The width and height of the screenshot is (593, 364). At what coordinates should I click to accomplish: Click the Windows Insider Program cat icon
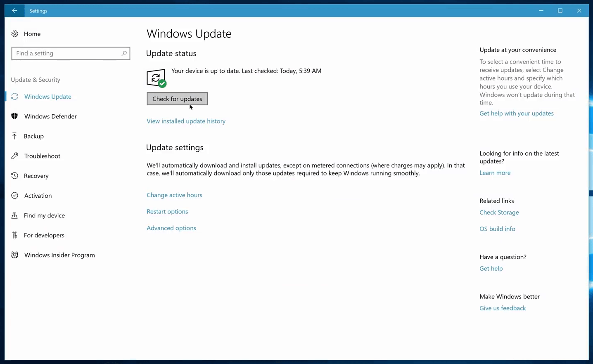(15, 255)
